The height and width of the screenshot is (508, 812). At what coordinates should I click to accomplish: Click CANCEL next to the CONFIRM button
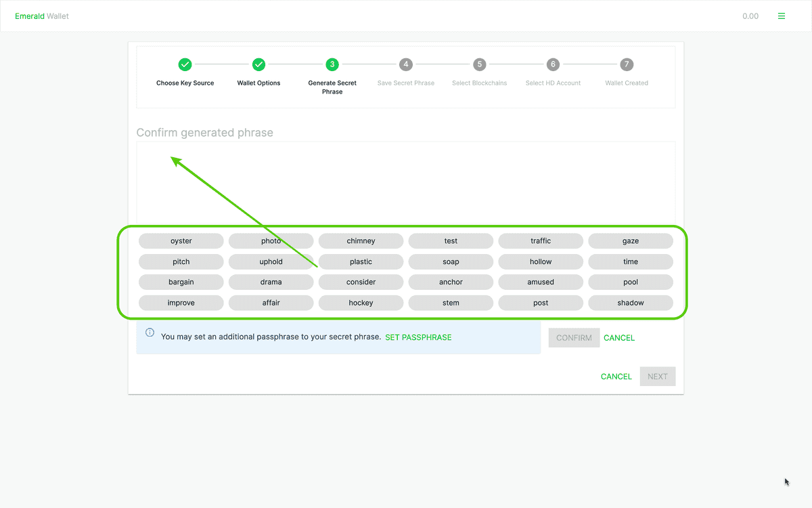[x=619, y=338]
